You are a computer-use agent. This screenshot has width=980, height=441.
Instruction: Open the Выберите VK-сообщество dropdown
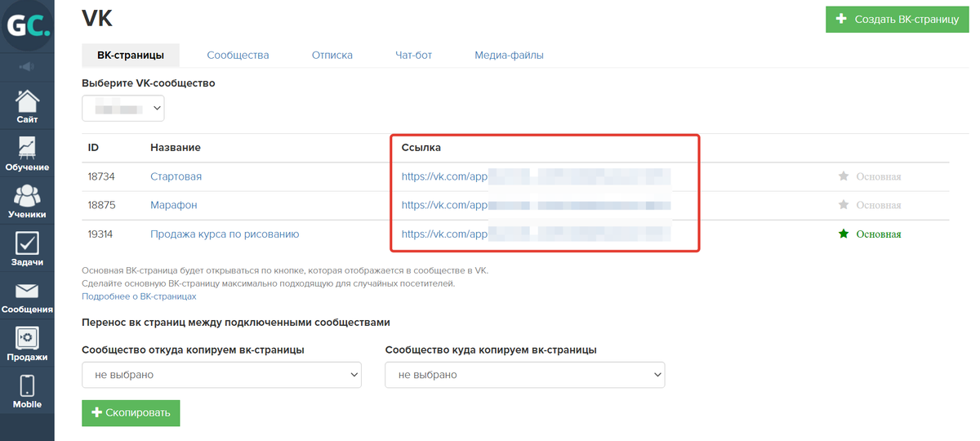(x=123, y=108)
